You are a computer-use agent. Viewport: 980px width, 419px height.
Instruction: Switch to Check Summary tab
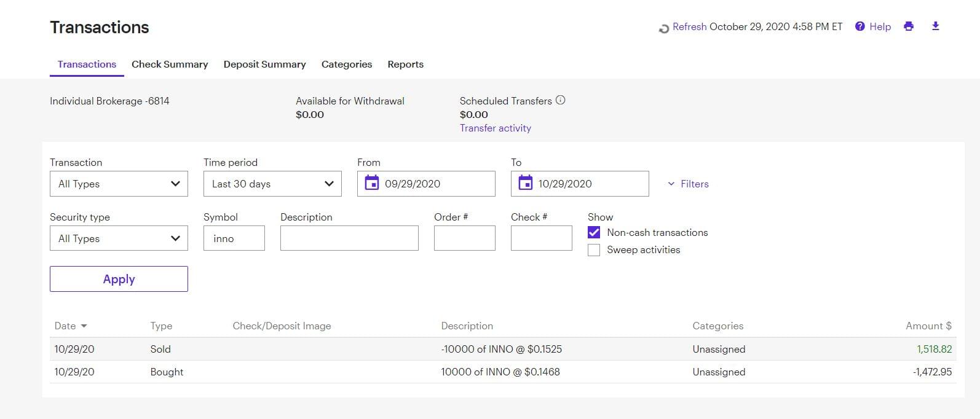[170, 65]
